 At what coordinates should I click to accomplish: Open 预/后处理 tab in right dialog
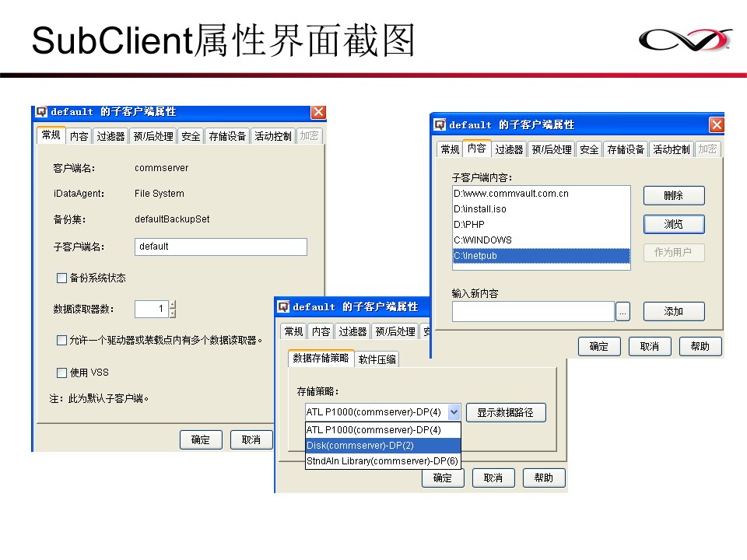(551, 149)
